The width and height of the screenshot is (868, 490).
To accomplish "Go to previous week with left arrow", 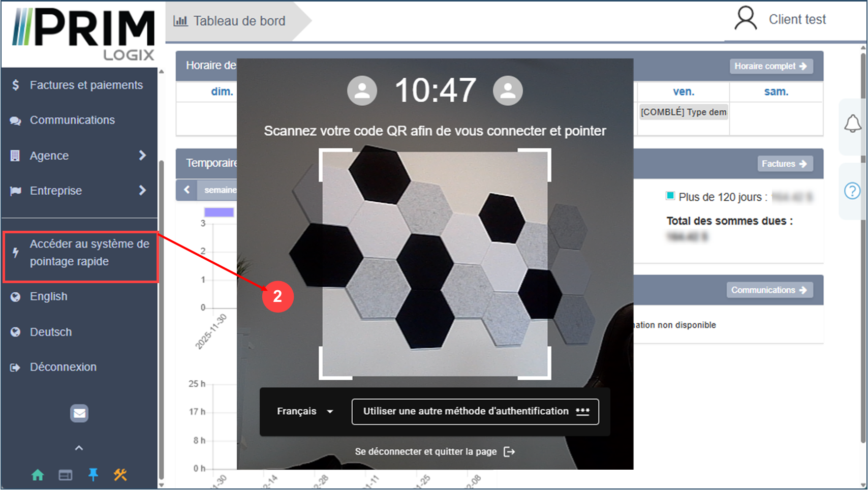I will pyautogui.click(x=187, y=190).
